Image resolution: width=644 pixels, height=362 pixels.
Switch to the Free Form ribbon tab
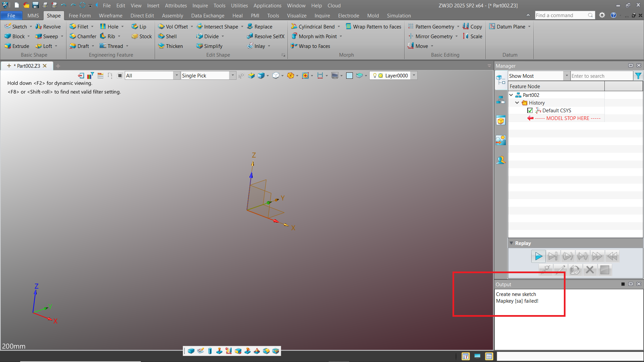[x=80, y=15]
